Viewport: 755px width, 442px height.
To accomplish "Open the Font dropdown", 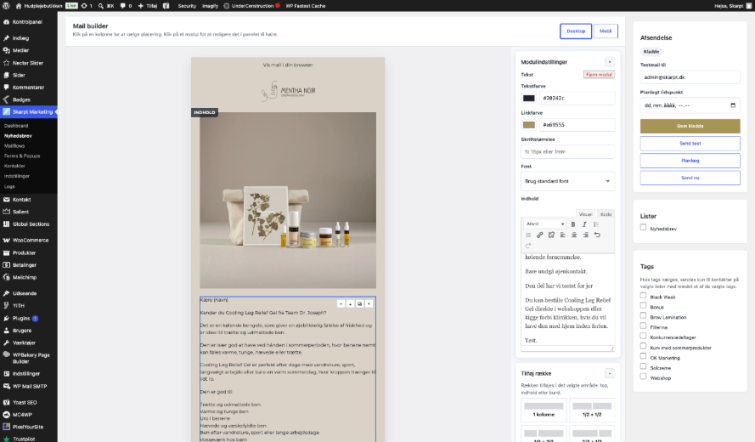I will [568, 181].
